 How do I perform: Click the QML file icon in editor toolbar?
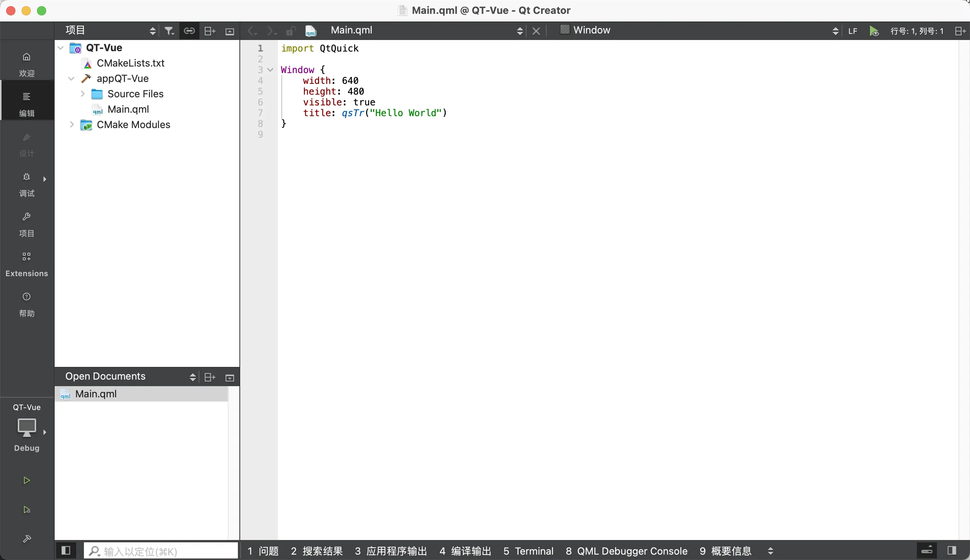(311, 31)
